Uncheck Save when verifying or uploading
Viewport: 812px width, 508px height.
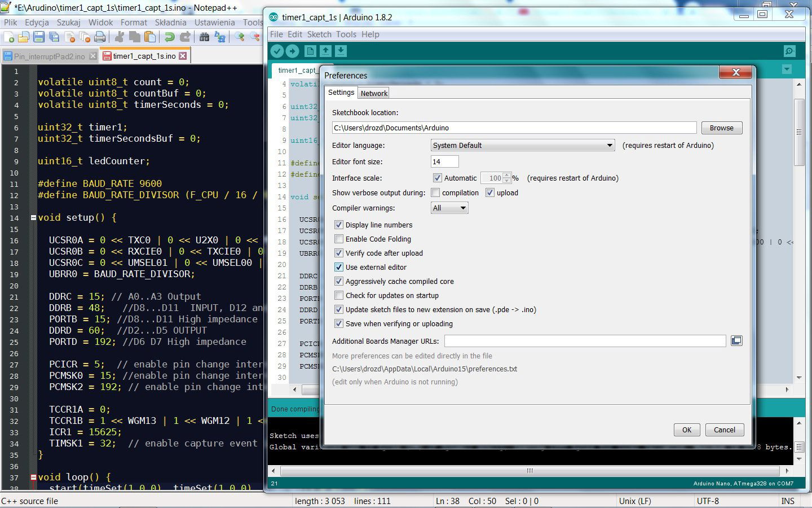pyautogui.click(x=339, y=323)
